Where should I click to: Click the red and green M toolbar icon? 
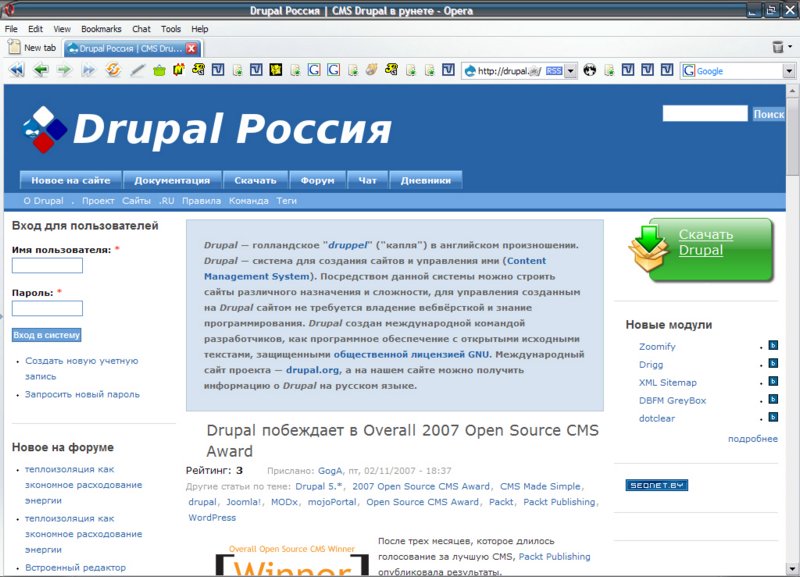179,70
